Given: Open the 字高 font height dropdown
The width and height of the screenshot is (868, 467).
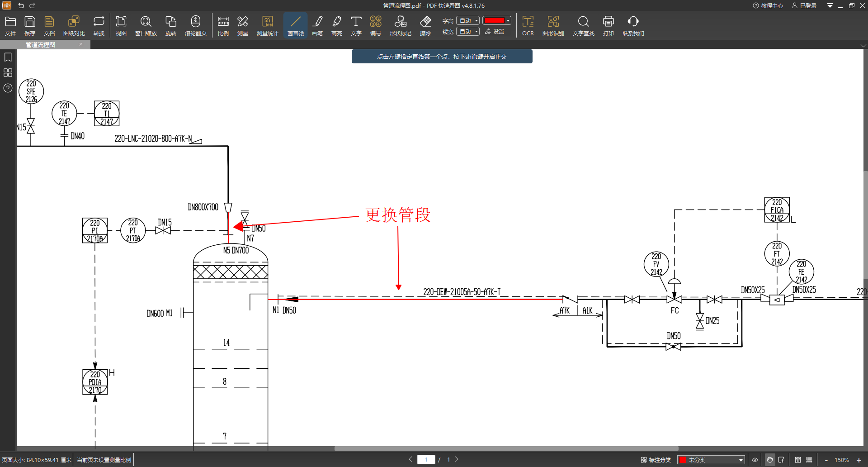Looking at the screenshot, I should point(467,21).
